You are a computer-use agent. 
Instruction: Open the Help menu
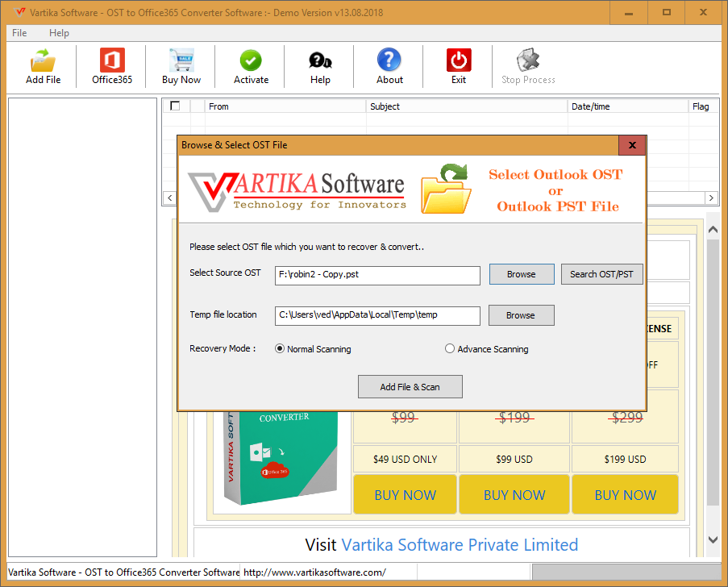pos(59,33)
